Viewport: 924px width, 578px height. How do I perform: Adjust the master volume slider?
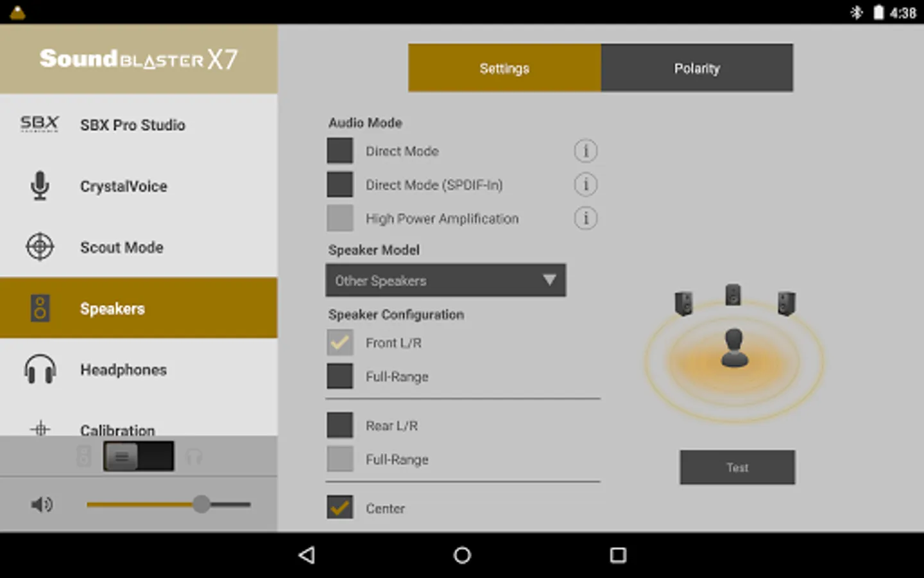(169, 504)
